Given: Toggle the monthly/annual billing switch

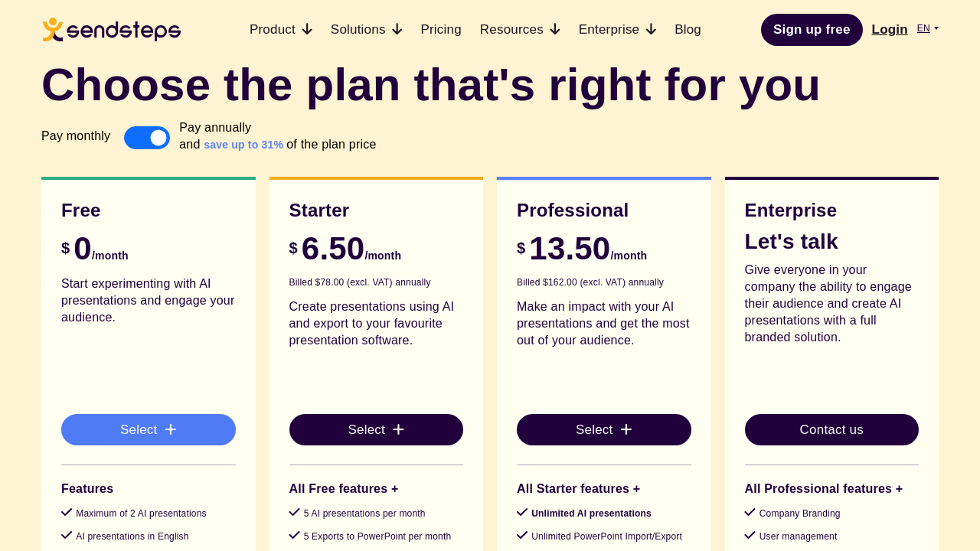Looking at the screenshot, I should click(147, 138).
